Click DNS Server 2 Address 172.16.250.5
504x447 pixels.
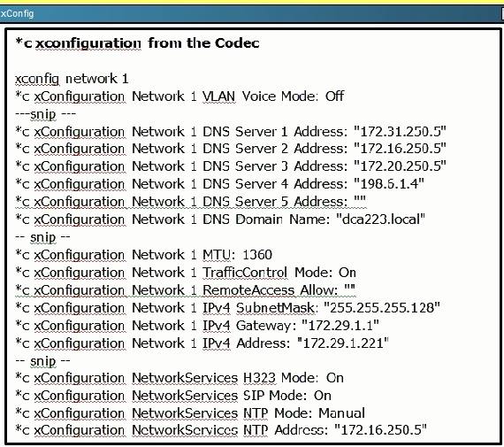(x=231, y=149)
